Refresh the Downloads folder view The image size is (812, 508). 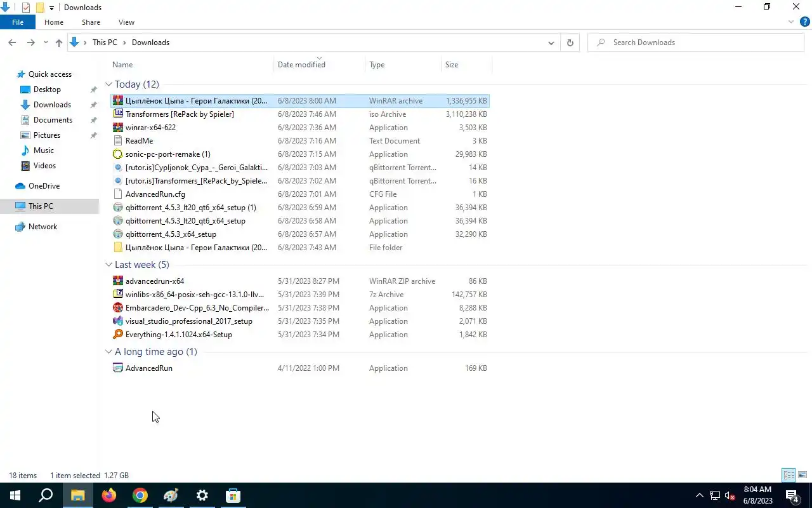pyautogui.click(x=570, y=43)
